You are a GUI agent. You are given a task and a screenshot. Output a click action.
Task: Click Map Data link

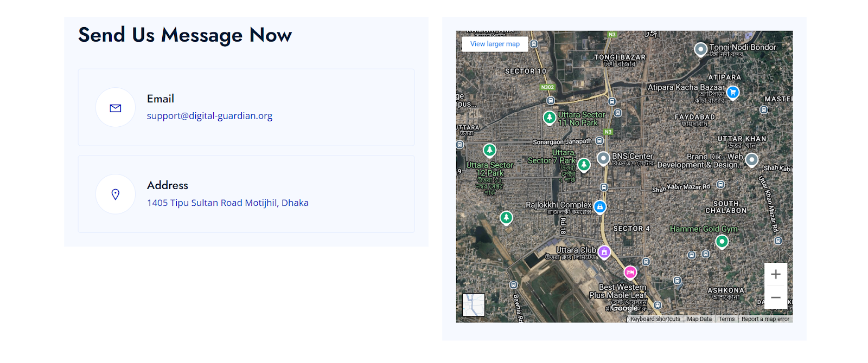pyautogui.click(x=699, y=319)
